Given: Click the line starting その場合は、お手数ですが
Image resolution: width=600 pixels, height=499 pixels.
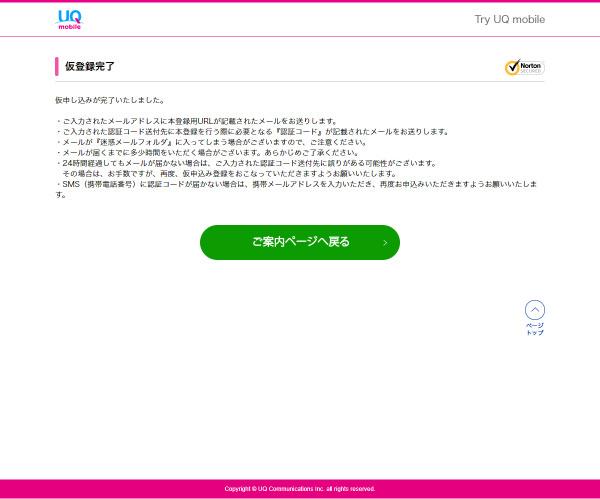Looking at the screenshot, I should coord(230,174).
